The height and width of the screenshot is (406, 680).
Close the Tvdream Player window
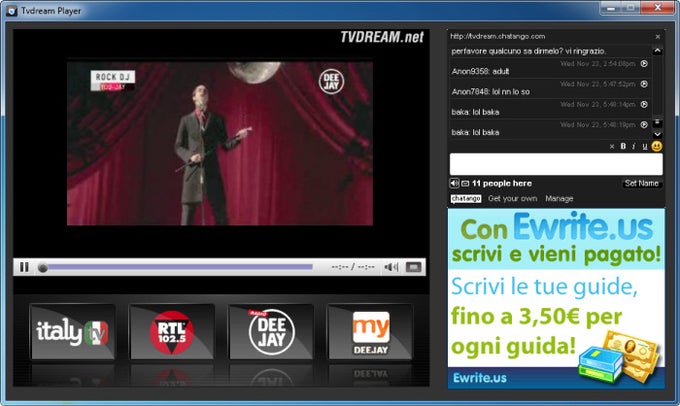tap(657, 8)
